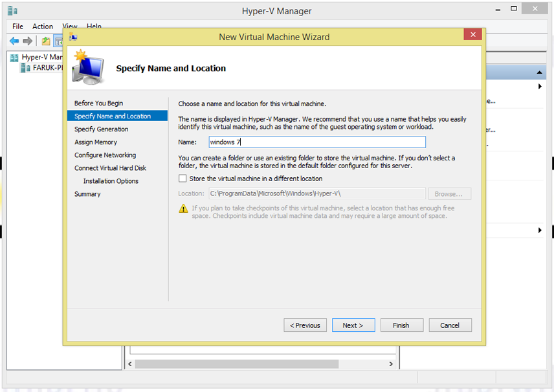This screenshot has width=554, height=392.
Task: Open the File menu
Action: (x=17, y=27)
